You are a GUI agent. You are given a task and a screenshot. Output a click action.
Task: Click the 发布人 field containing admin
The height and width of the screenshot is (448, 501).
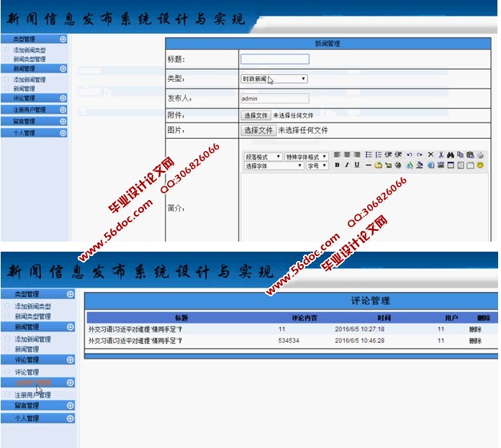click(x=275, y=99)
